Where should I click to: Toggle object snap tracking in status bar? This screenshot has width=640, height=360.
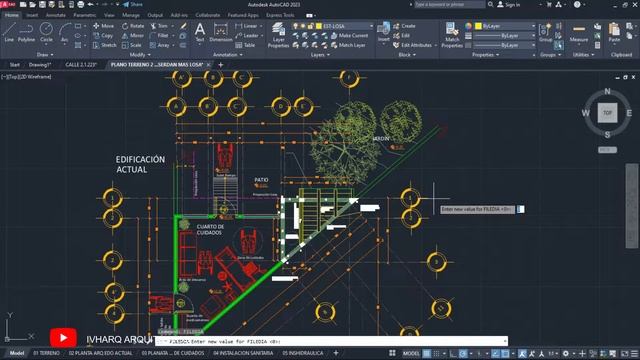coord(496,353)
